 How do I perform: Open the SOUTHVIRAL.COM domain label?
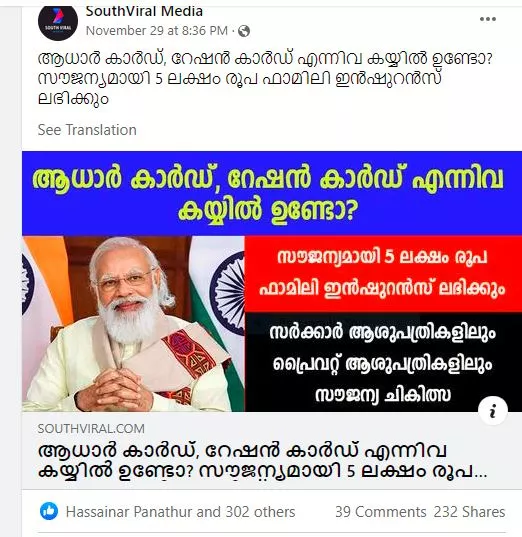[91, 429]
